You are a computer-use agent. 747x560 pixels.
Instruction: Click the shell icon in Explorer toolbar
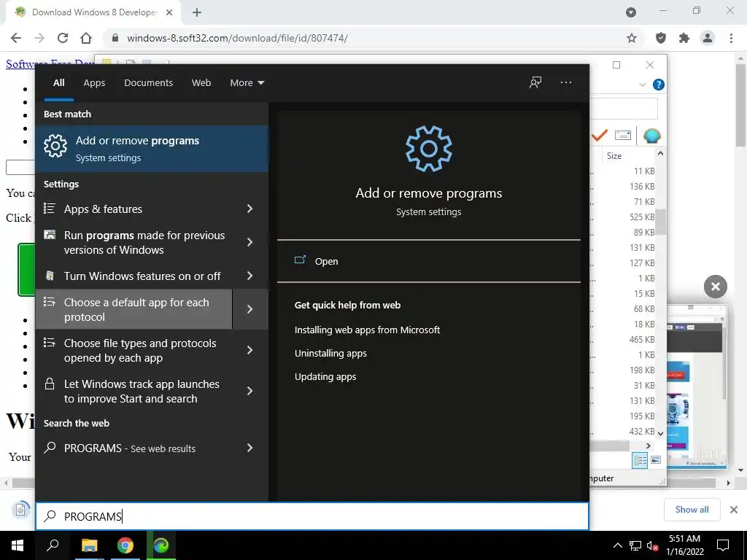point(651,136)
